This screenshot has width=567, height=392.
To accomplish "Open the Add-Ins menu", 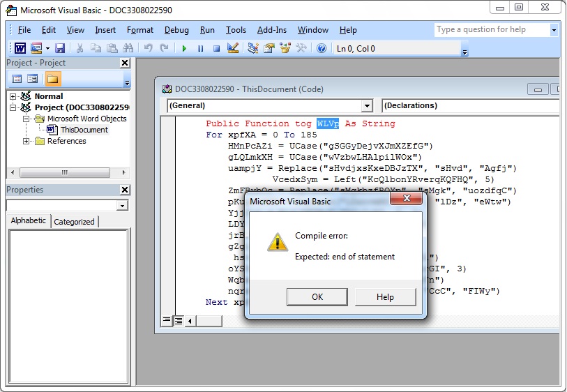I will tap(271, 30).
